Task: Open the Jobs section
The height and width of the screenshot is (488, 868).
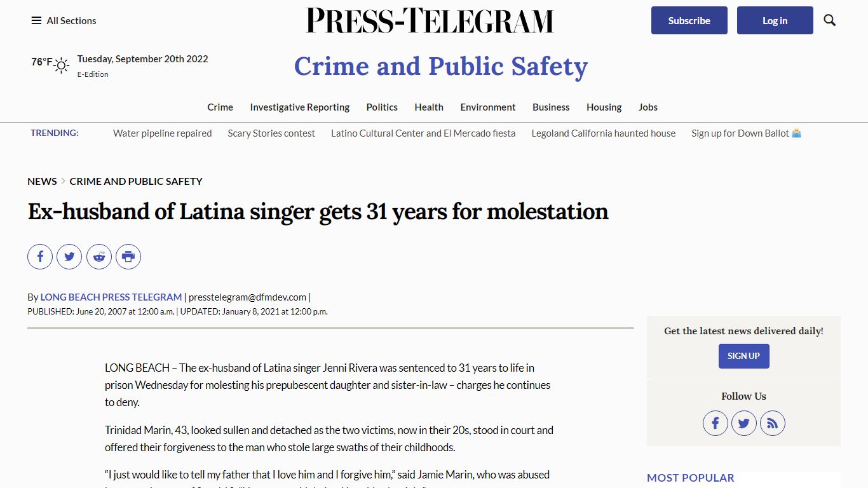Action: point(648,107)
